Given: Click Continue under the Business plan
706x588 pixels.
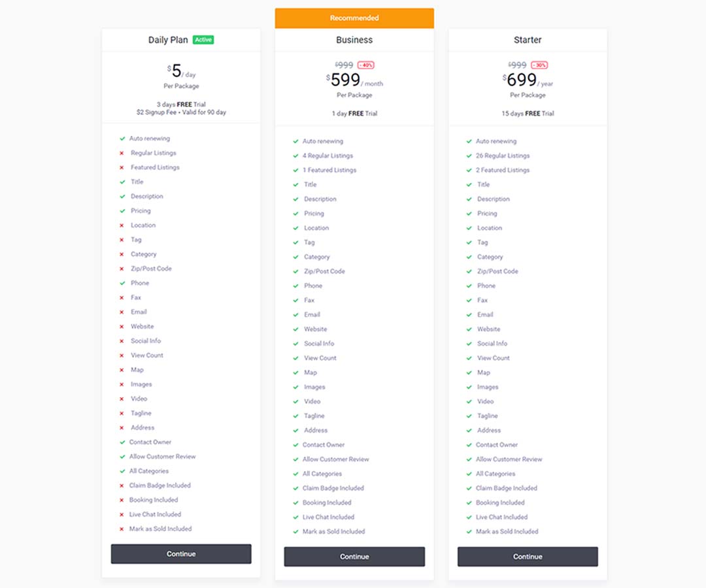Looking at the screenshot, I should click(x=354, y=557).
